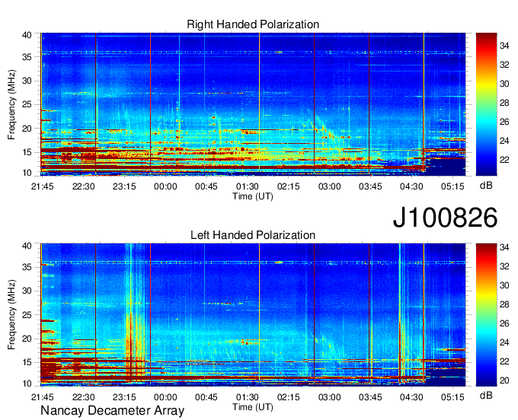Image resolution: width=518 pixels, height=420 pixels.
Task: Click the 15 MHz frequency tick of the Left Handed plot
Action: pos(27,362)
